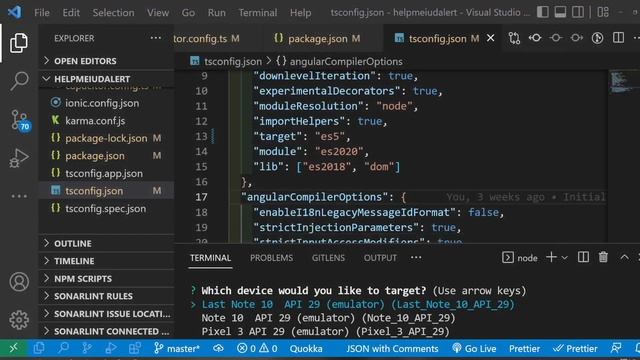Click the file history icon in editor toolbar

598,38
